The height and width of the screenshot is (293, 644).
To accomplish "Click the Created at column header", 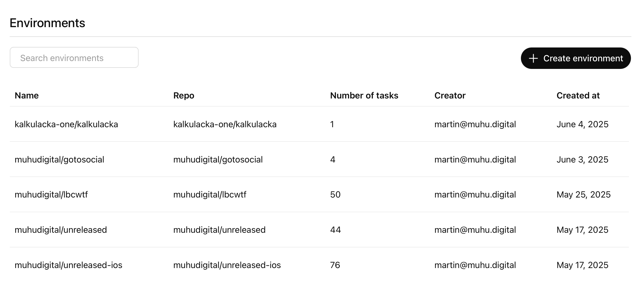I will click(578, 95).
